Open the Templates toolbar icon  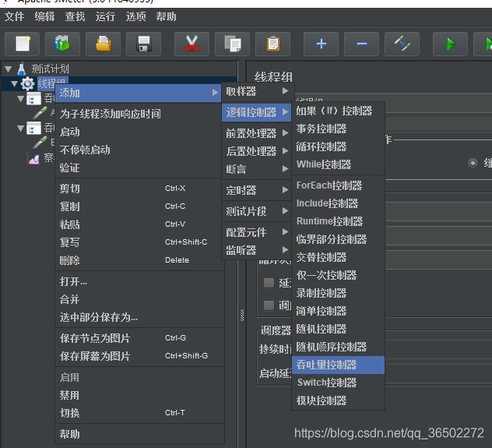pos(62,44)
